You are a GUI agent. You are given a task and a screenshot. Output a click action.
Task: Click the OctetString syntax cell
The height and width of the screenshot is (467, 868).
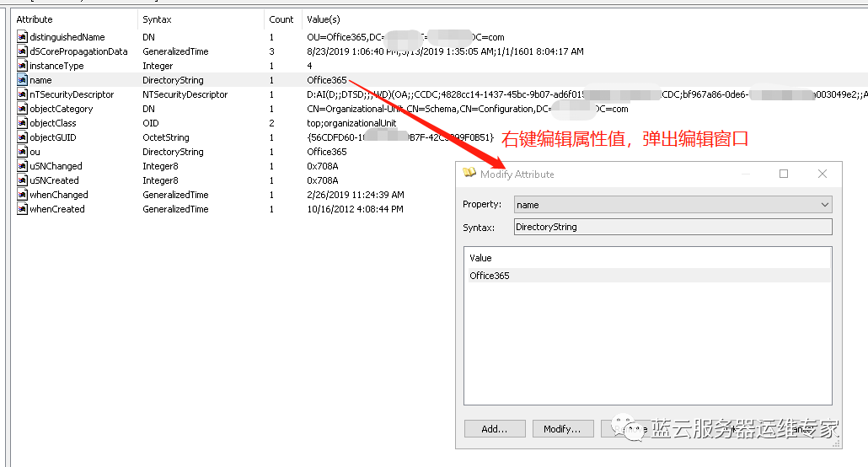pos(165,137)
